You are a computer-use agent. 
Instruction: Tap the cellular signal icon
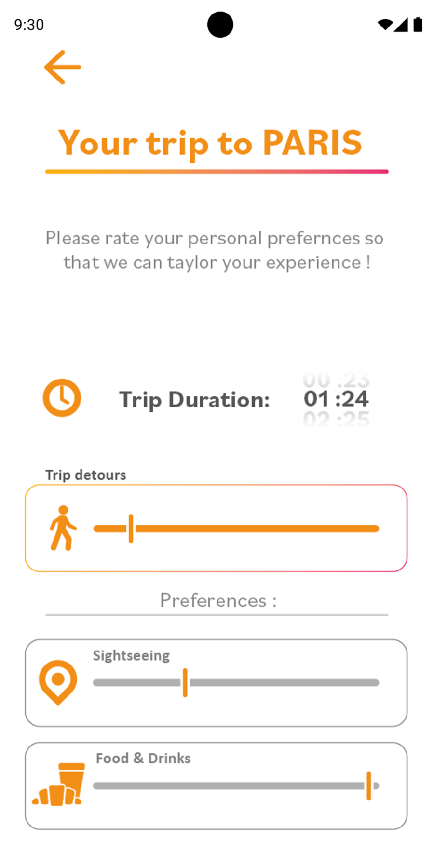coord(401,25)
